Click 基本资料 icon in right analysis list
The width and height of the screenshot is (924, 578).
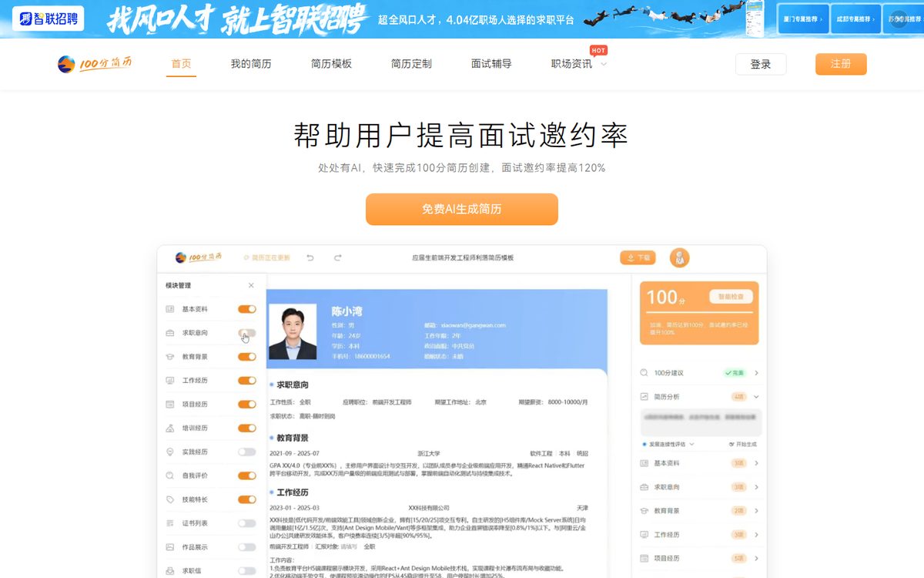644,463
